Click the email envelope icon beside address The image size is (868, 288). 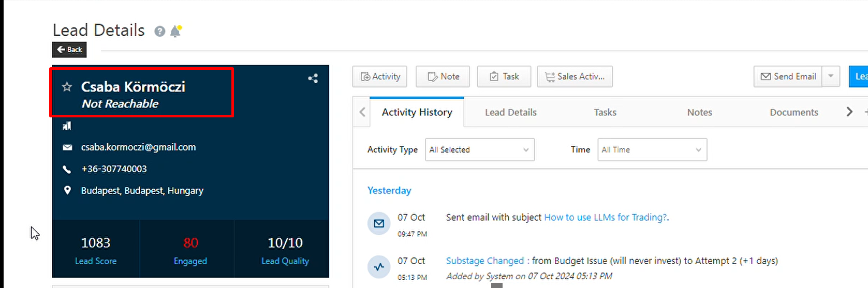point(67,147)
